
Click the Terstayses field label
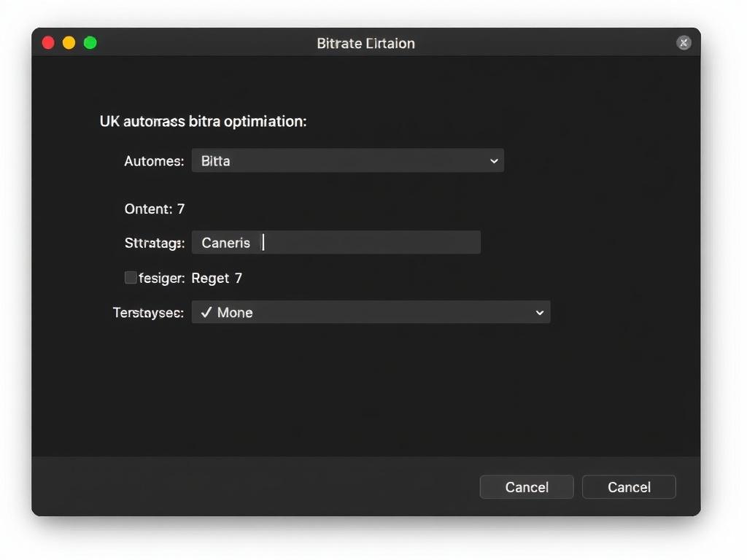coord(148,313)
